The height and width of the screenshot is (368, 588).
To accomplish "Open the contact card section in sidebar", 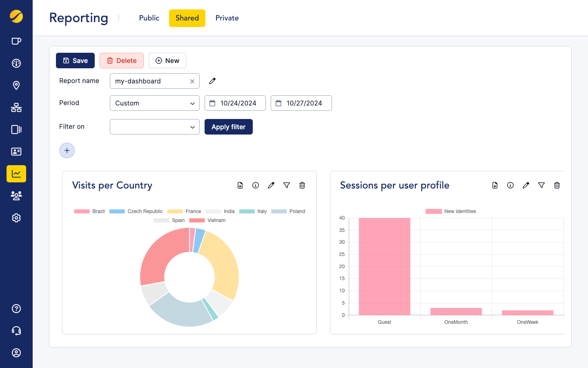I will coord(16,152).
